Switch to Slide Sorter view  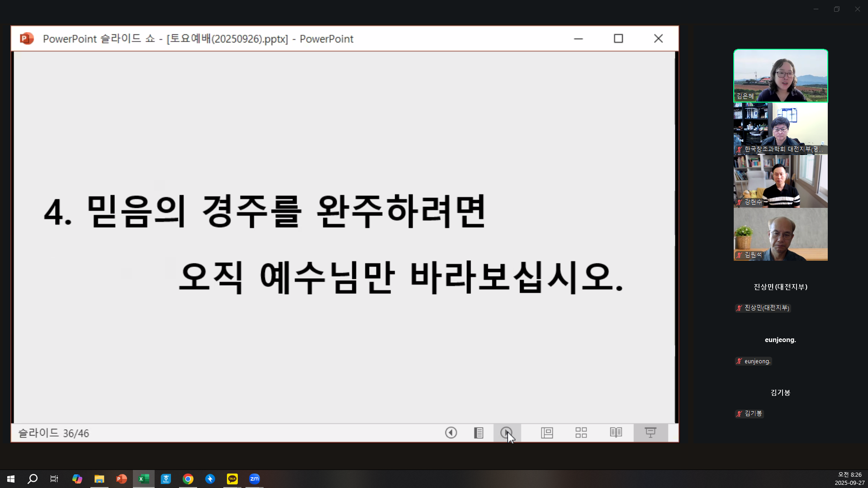[x=581, y=432]
